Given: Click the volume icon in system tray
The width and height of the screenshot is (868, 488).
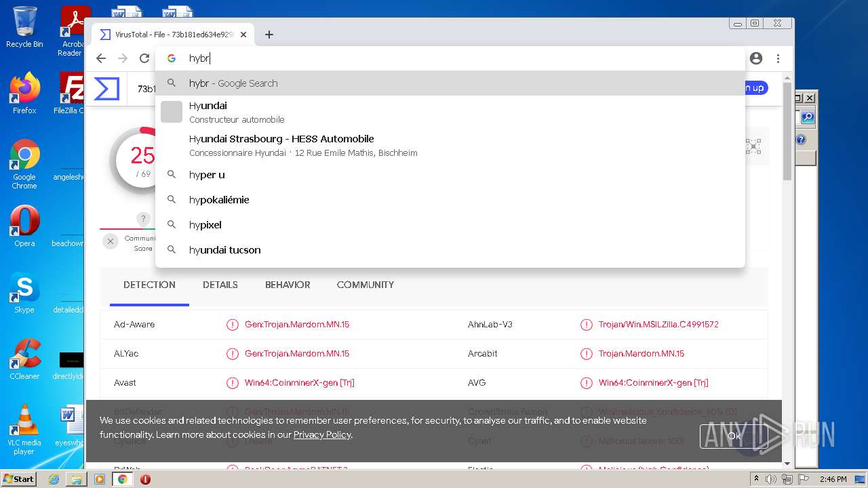Looking at the screenshot, I should (x=771, y=479).
